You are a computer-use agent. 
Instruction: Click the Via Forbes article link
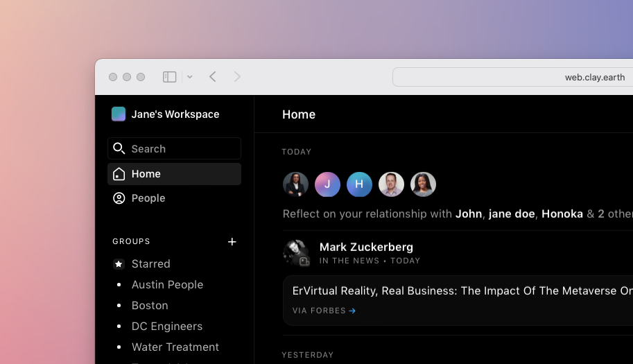point(324,311)
